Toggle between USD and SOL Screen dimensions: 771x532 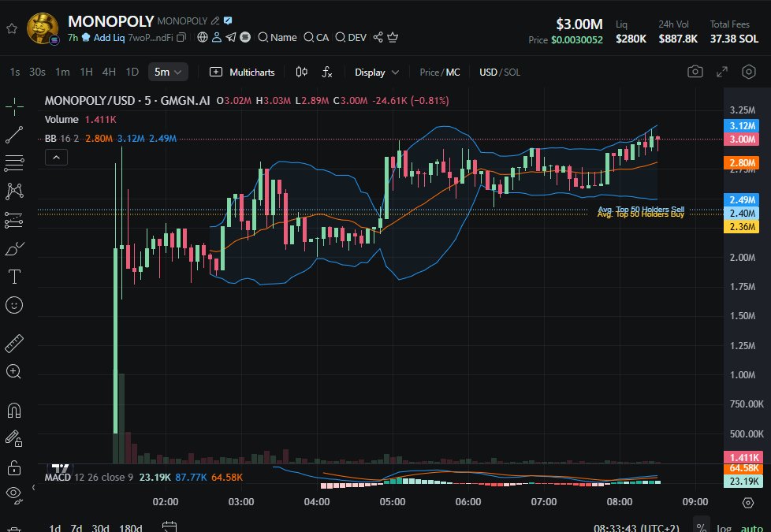500,73
